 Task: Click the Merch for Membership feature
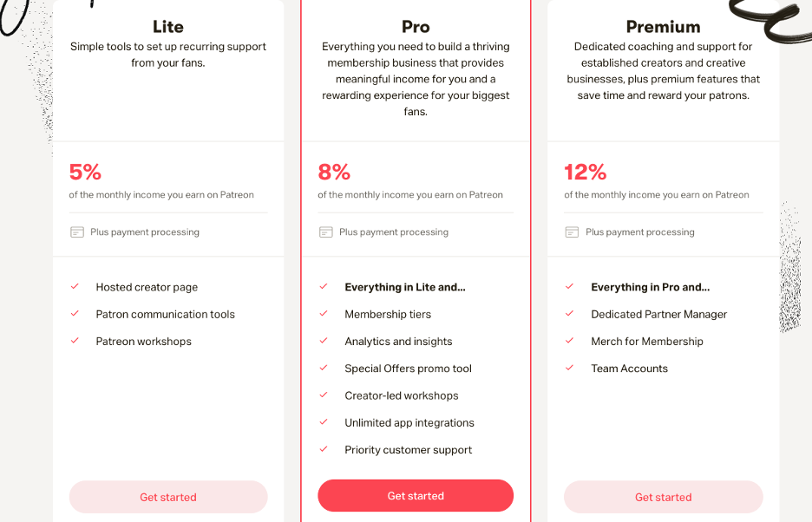647,342
